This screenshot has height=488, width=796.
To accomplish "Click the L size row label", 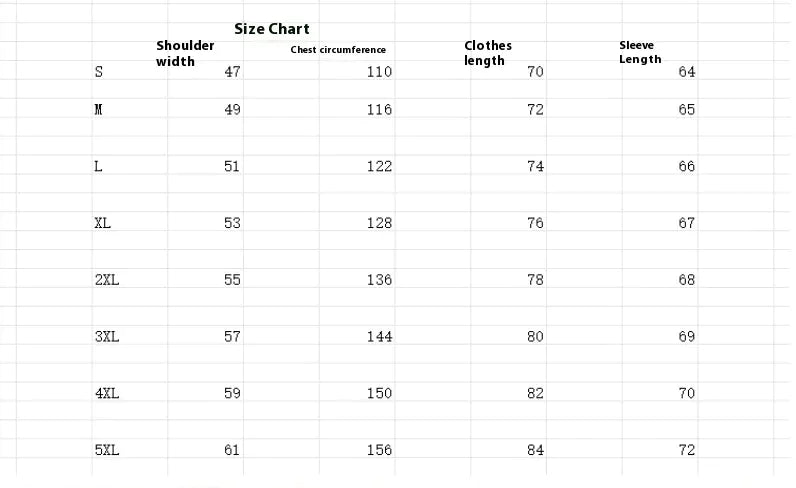I will [x=98, y=167].
